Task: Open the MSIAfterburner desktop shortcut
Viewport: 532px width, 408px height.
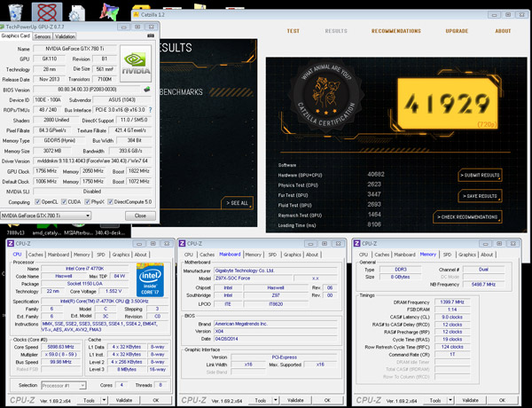Action: (78, 229)
